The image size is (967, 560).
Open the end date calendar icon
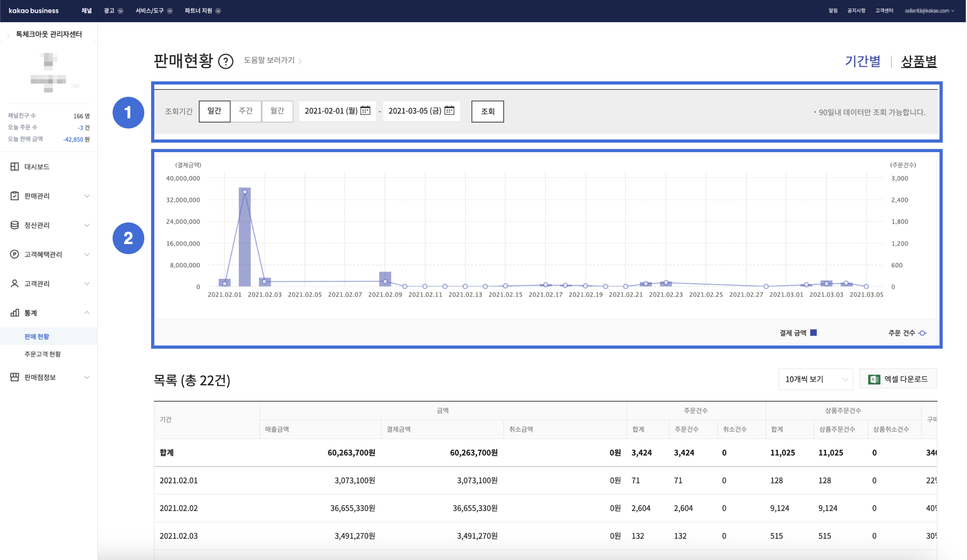(449, 110)
